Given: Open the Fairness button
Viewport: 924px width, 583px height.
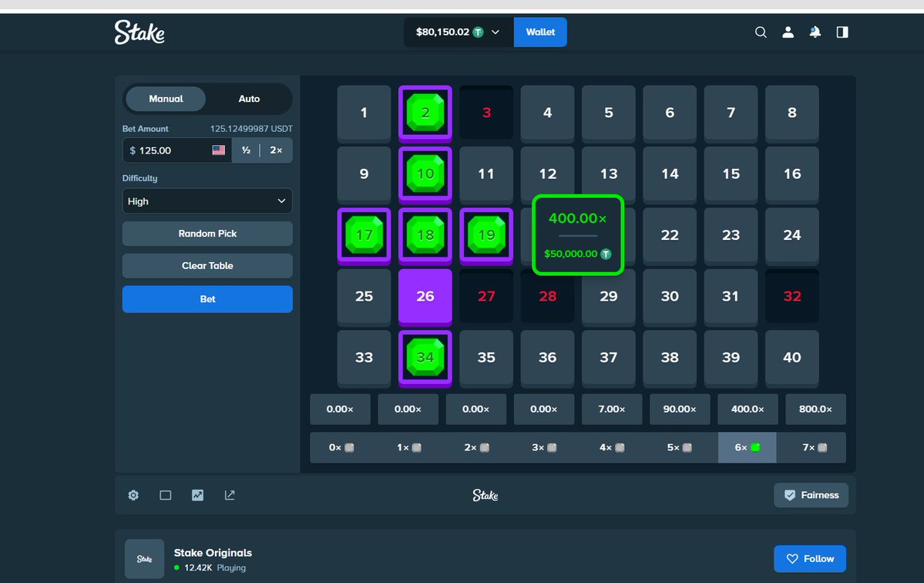Looking at the screenshot, I should click(x=811, y=495).
